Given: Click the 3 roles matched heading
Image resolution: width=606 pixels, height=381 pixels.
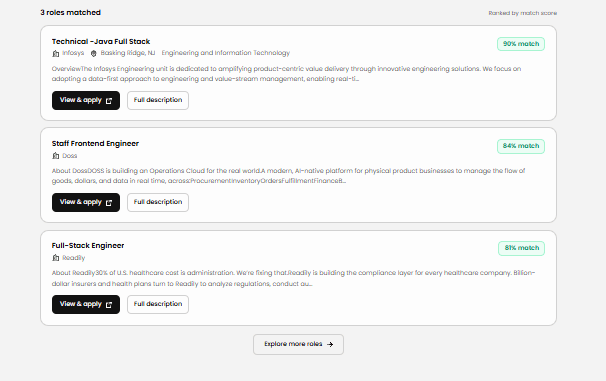Looking at the screenshot, I should point(70,12).
